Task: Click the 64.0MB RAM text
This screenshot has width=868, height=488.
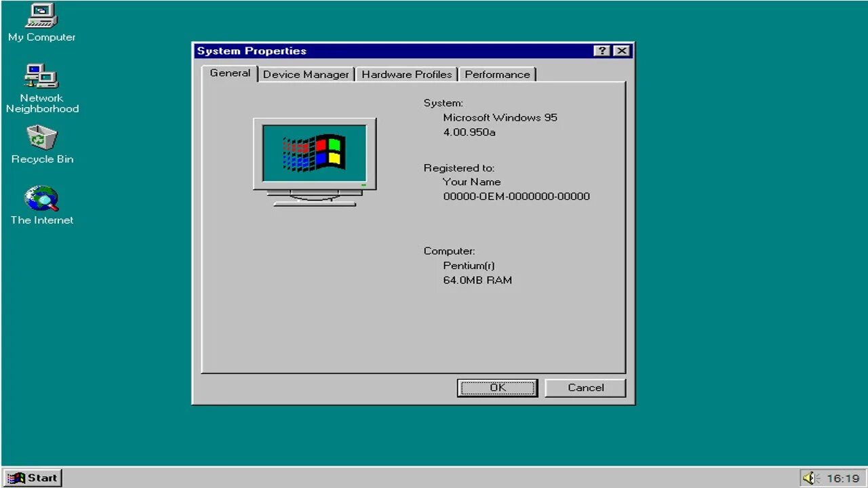Action: 477,280
